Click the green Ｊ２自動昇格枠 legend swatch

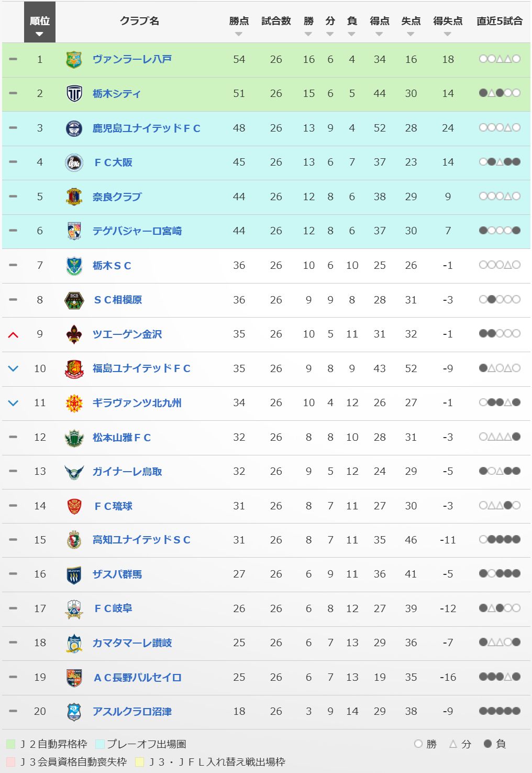11,744
